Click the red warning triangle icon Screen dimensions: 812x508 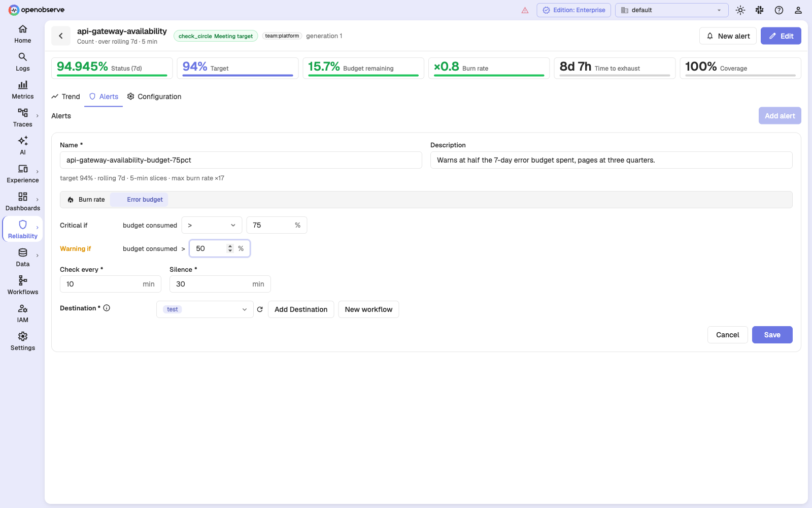pos(525,10)
